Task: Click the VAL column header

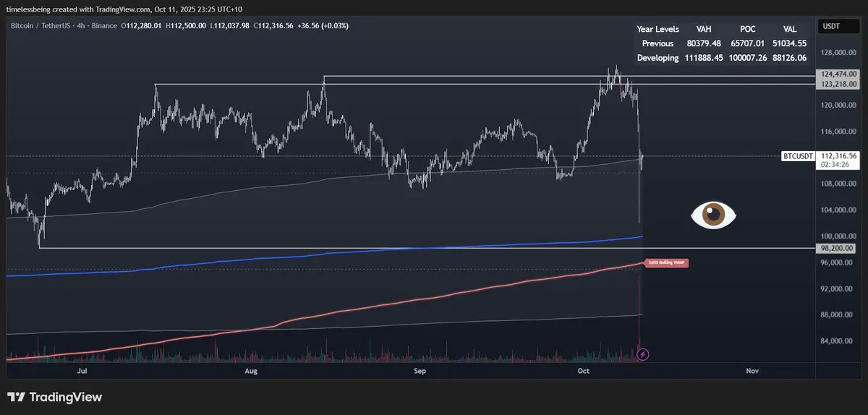Action: click(790, 29)
